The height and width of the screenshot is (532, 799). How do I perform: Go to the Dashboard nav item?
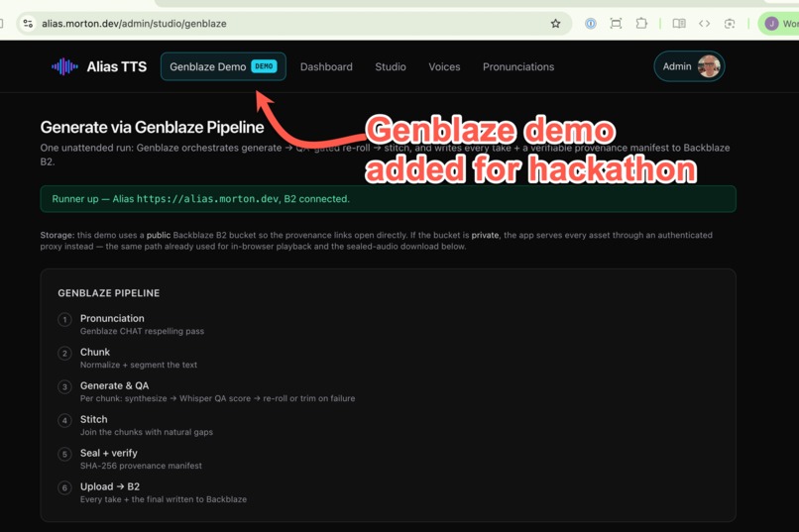pyautogui.click(x=326, y=66)
